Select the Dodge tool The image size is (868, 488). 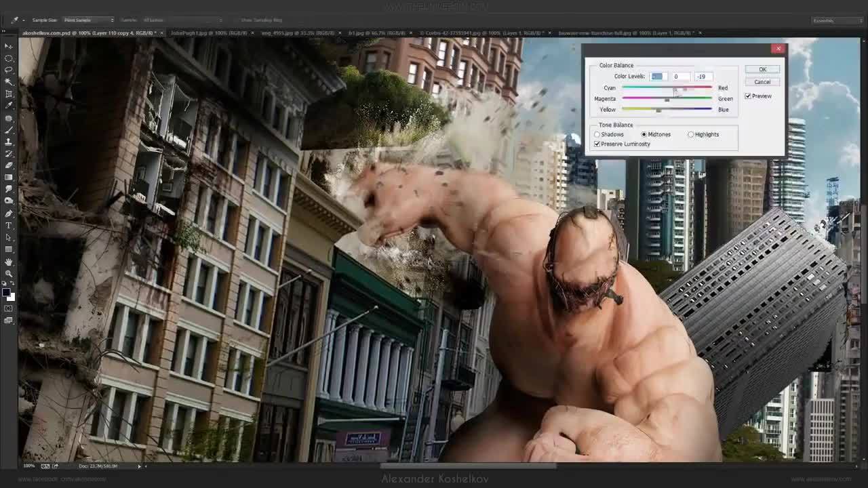(9, 201)
